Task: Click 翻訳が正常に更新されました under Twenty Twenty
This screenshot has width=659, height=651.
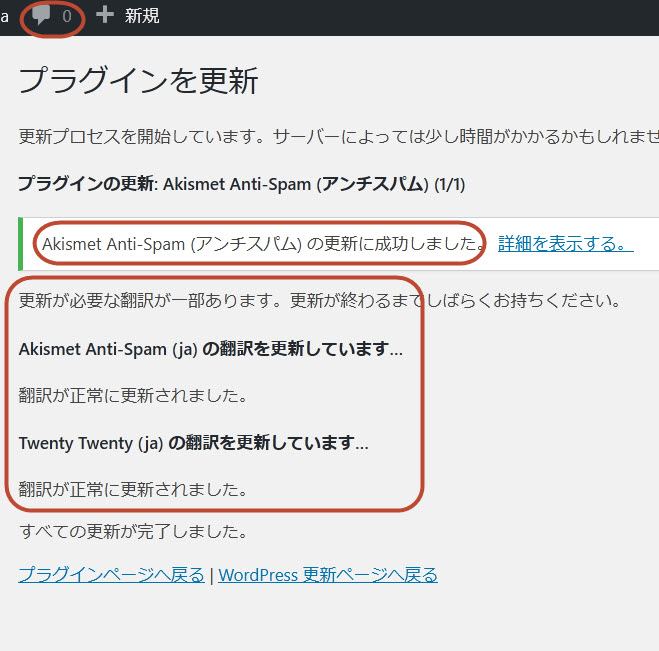Action: click(x=133, y=490)
